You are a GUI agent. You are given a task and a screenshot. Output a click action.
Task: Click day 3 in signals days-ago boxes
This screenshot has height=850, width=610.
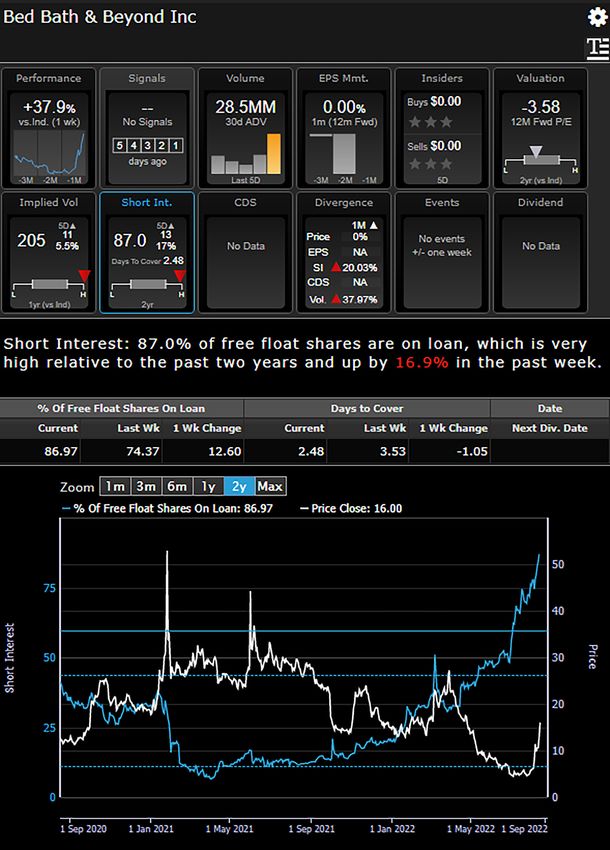[x=147, y=145]
